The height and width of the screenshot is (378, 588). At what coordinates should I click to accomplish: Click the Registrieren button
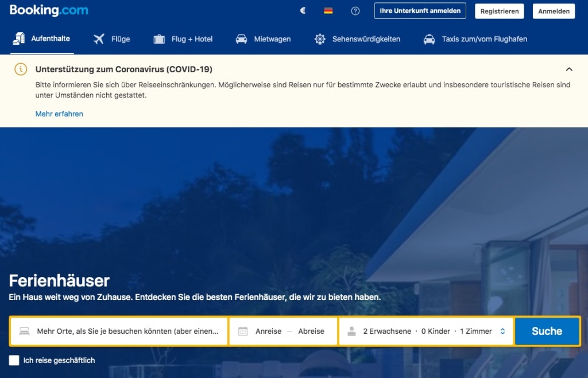pyautogui.click(x=500, y=11)
